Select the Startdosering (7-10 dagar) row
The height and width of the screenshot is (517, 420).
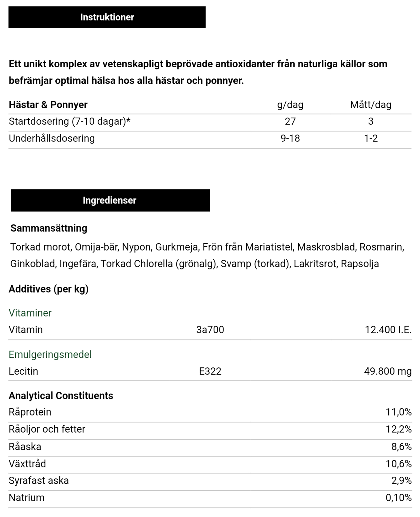click(x=210, y=122)
